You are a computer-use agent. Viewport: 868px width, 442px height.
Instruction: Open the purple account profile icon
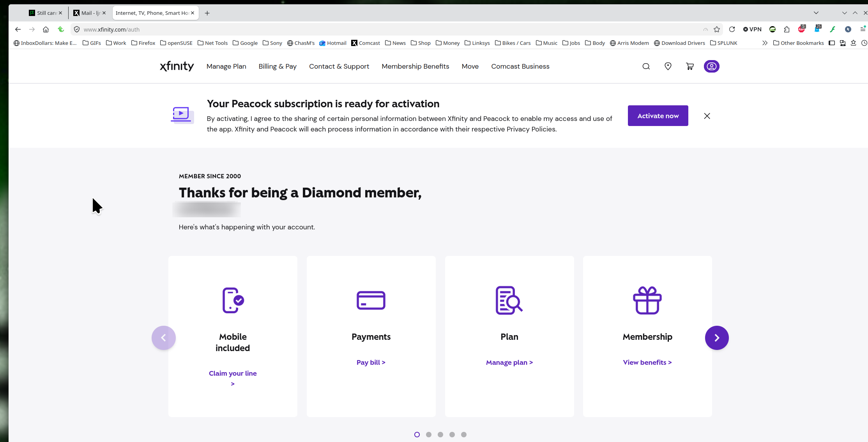tap(711, 66)
